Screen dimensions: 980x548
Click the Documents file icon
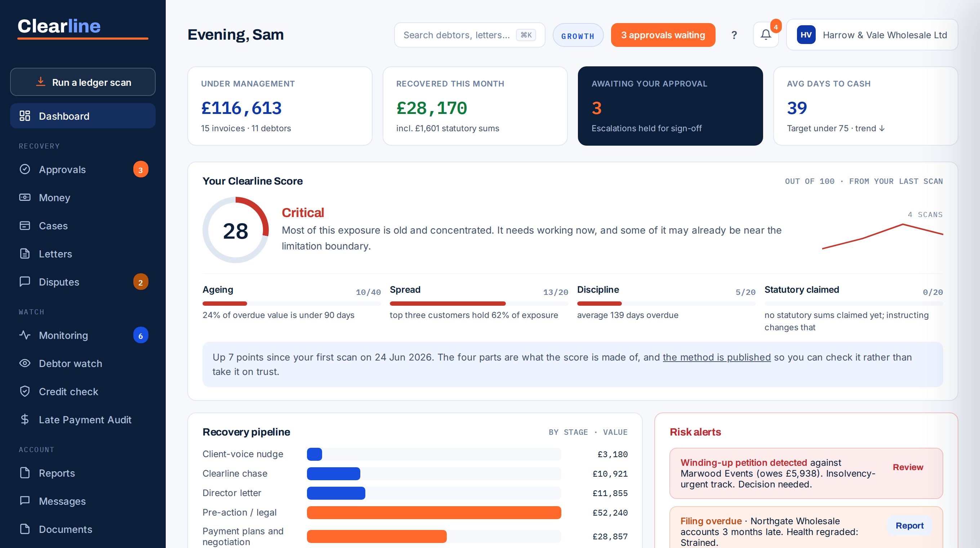point(25,529)
